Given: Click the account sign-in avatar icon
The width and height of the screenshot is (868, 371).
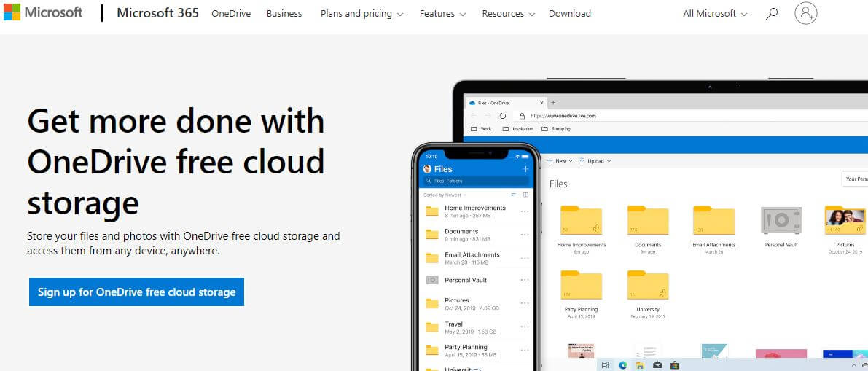Looking at the screenshot, I should point(805,12).
